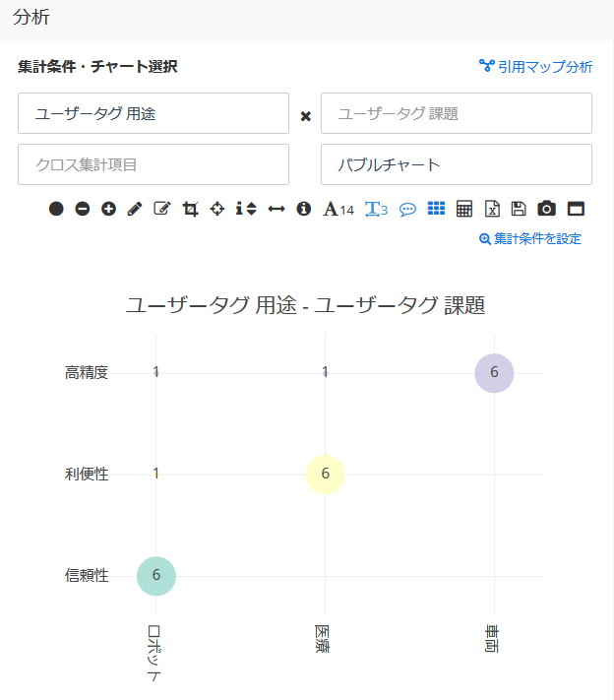Click the camera snapshot icon
Screen dimensions: 614x700
[547, 209]
